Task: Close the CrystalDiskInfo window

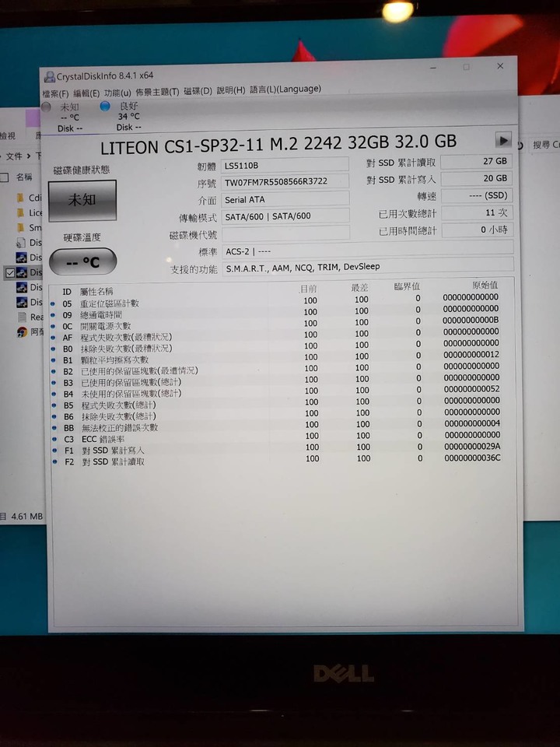Action: coord(500,66)
